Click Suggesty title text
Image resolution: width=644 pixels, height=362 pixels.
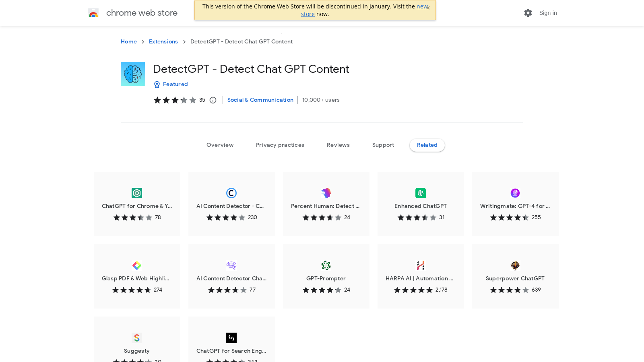(x=137, y=351)
